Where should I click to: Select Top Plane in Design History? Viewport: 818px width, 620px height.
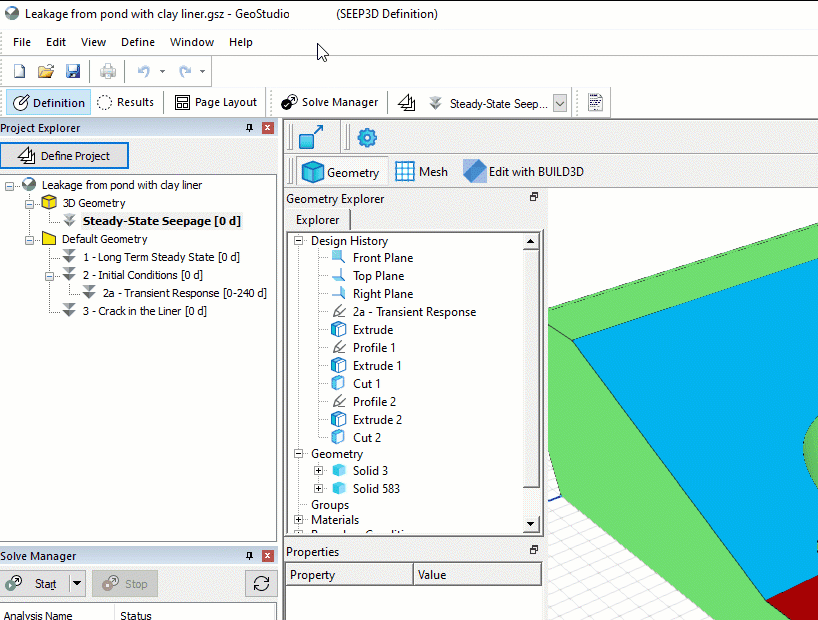click(x=378, y=276)
